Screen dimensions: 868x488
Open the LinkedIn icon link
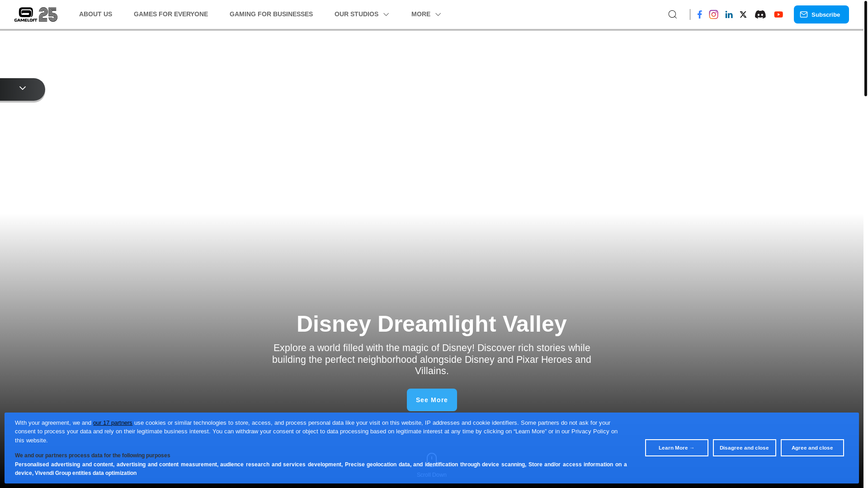coord(729,14)
